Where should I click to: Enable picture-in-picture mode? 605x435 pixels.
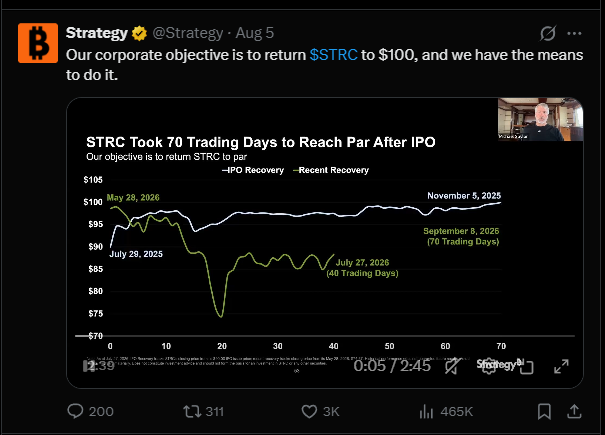point(526,367)
